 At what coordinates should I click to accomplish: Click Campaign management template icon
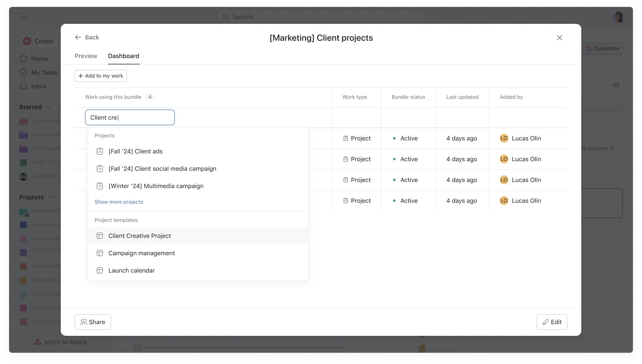click(100, 253)
